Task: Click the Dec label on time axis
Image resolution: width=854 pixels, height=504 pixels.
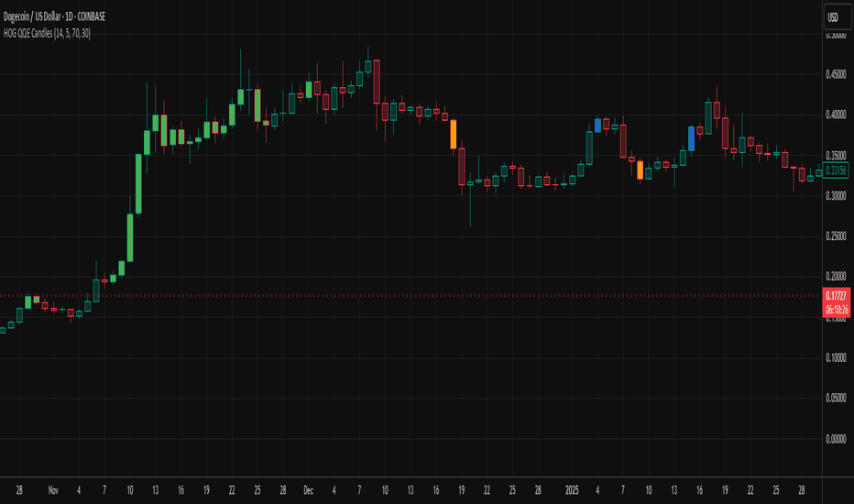Action: point(308,490)
